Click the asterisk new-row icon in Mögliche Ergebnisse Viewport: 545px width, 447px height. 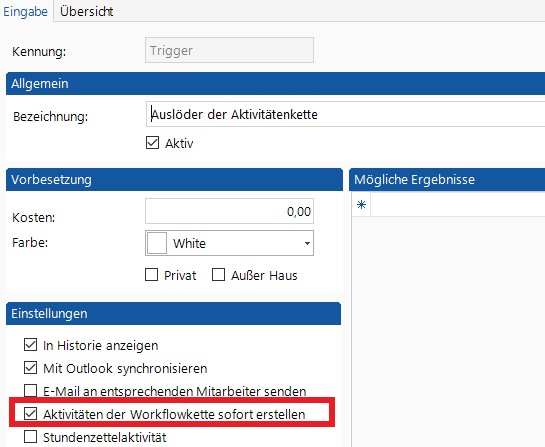pyautogui.click(x=361, y=204)
